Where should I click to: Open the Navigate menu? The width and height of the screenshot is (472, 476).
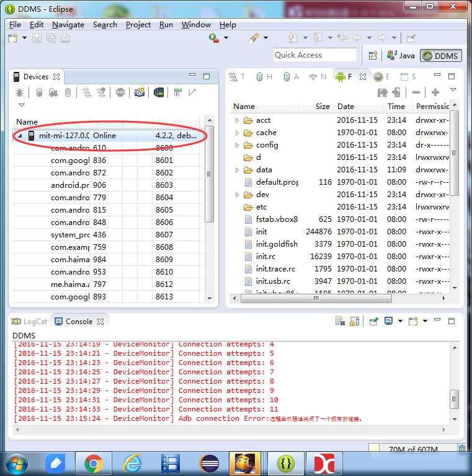(68, 25)
